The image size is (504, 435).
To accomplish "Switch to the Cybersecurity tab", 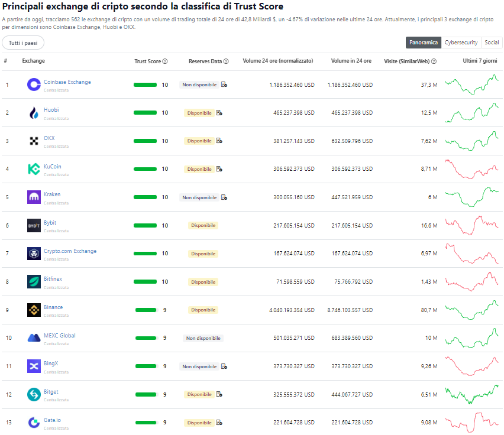I will click(461, 43).
